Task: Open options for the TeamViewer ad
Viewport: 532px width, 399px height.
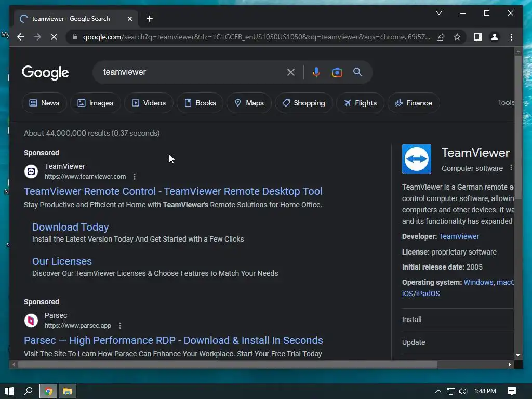Action: pos(135,177)
